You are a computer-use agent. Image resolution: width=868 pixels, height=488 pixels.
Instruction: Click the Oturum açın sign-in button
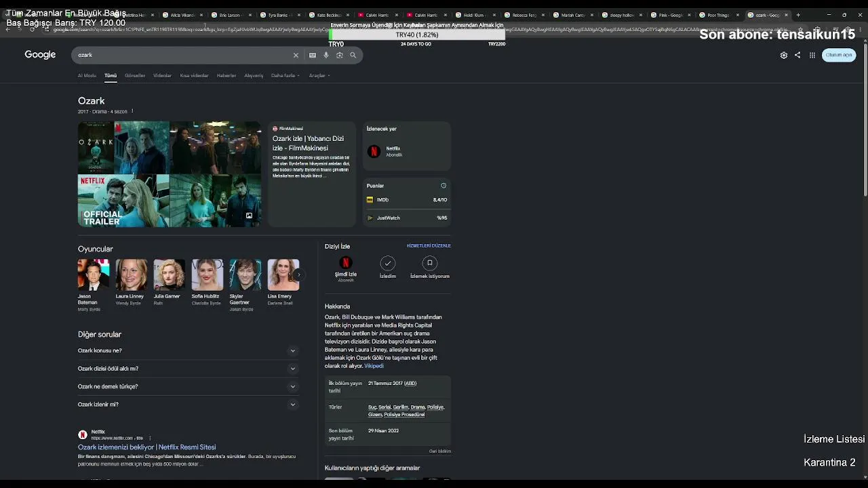pos(839,55)
